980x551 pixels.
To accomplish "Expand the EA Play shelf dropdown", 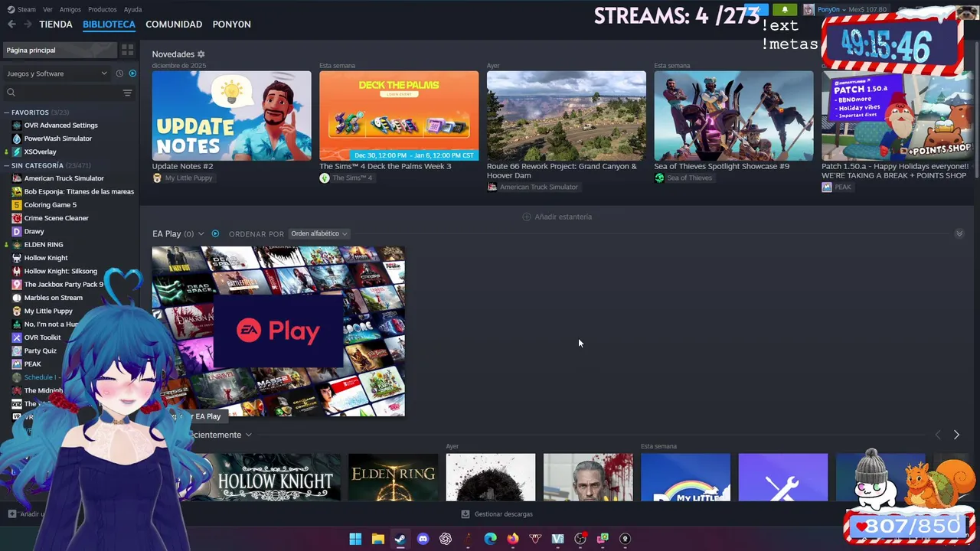I will coord(201,234).
